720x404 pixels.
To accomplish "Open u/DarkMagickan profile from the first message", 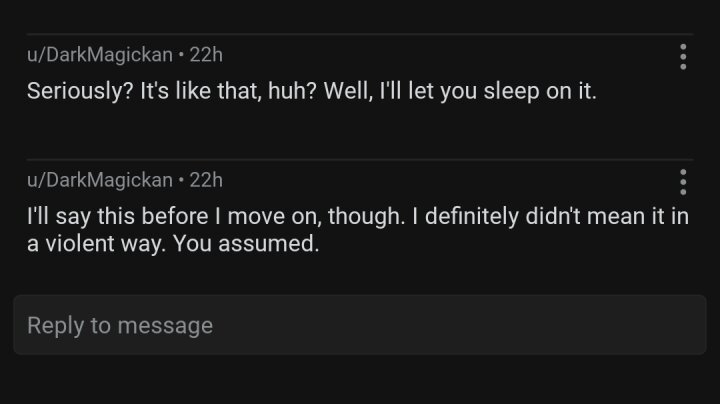I will click(99, 55).
